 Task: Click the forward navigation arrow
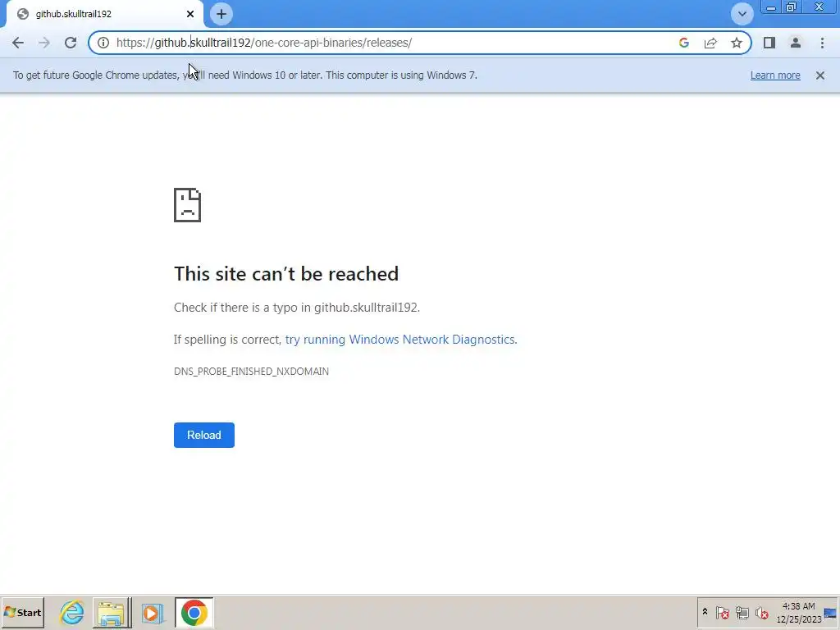[x=44, y=43]
